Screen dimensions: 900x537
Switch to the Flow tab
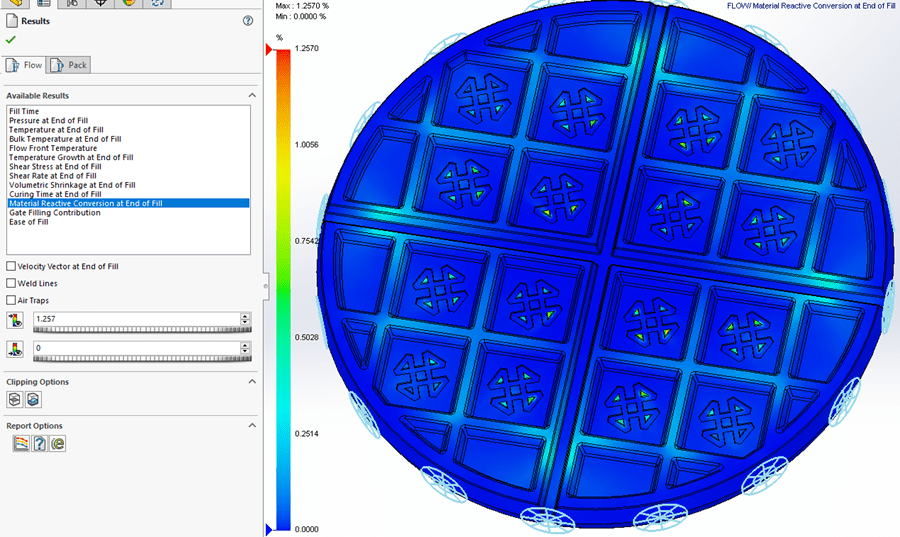click(25, 65)
